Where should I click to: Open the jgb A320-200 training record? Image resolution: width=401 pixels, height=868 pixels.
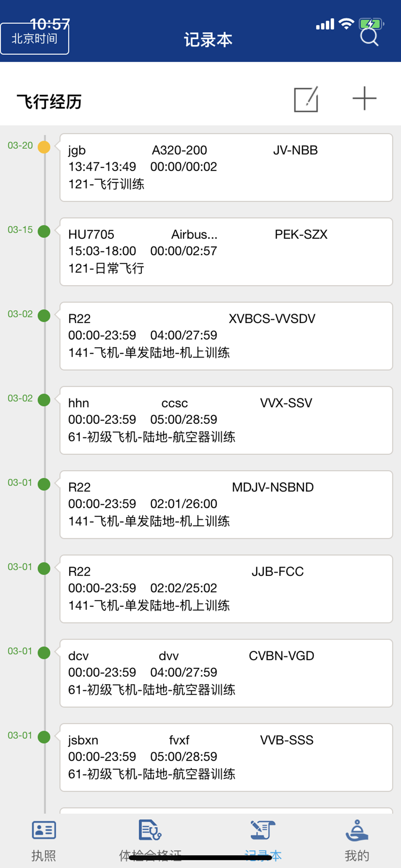tap(226, 168)
